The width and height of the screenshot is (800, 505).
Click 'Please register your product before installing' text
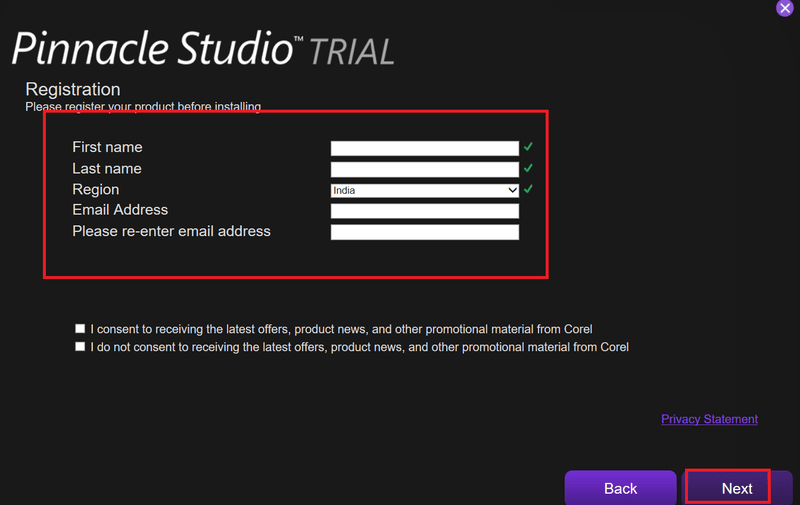[143, 107]
